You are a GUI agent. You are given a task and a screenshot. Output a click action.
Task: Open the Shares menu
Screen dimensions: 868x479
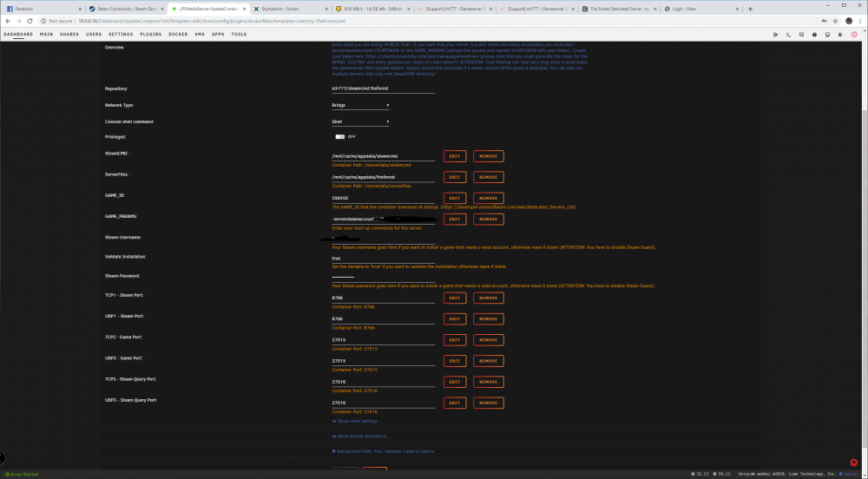pyautogui.click(x=69, y=35)
